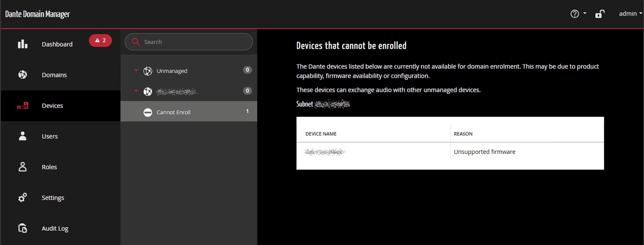Click the Subnet heading text
This screenshot has width=644, height=245.
pyautogui.click(x=305, y=104)
